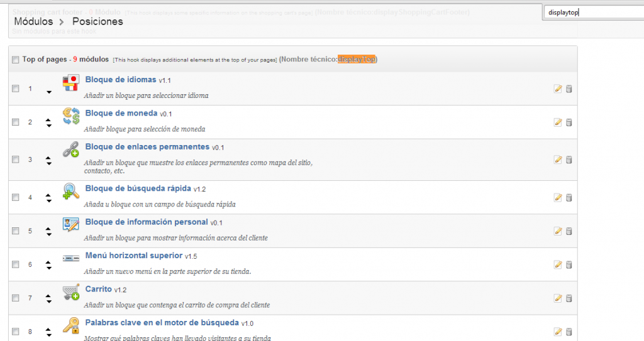644x341 pixels.
Task: Check the Bloque de idiomas row checkbox
Action: point(16,89)
